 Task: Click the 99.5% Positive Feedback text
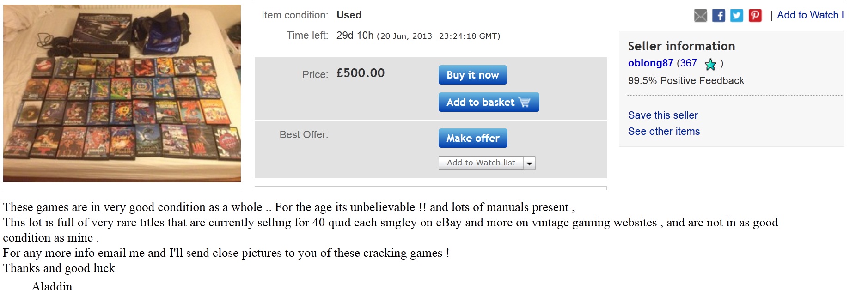click(685, 81)
